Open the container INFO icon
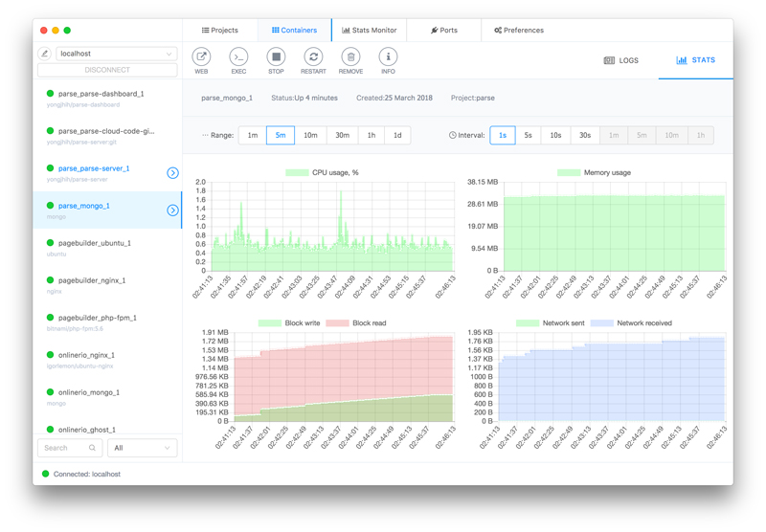766x532 pixels. [x=388, y=57]
